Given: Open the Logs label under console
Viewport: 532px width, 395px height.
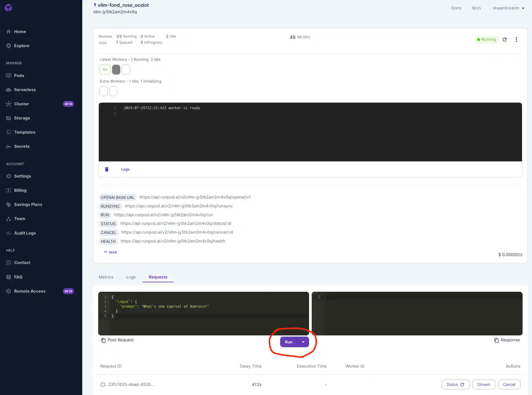Looking at the screenshot, I should [125, 169].
